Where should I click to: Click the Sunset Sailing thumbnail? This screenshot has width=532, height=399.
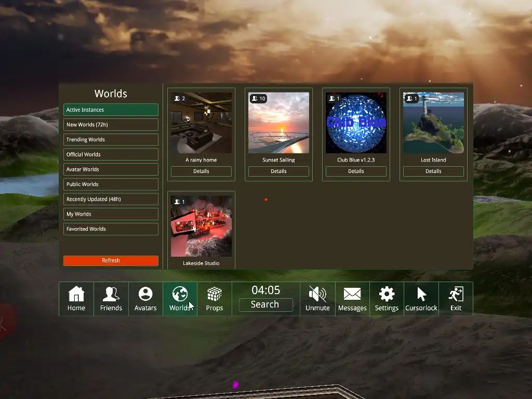(x=278, y=123)
